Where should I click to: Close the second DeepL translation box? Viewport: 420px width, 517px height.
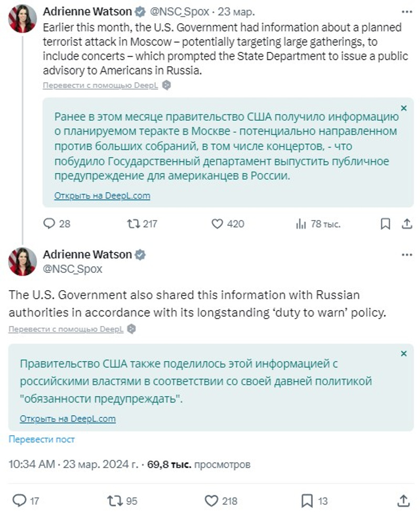pyautogui.click(x=404, y=354)
